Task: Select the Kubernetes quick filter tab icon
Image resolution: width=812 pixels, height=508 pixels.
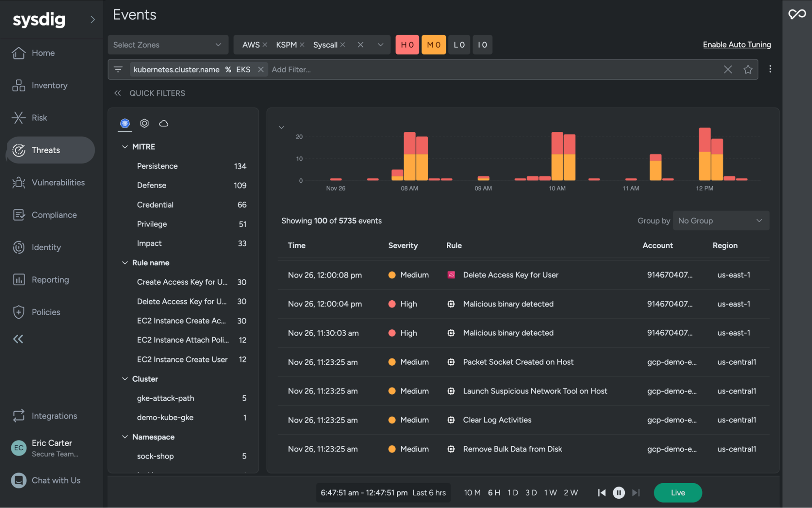Action: point(125,123)
